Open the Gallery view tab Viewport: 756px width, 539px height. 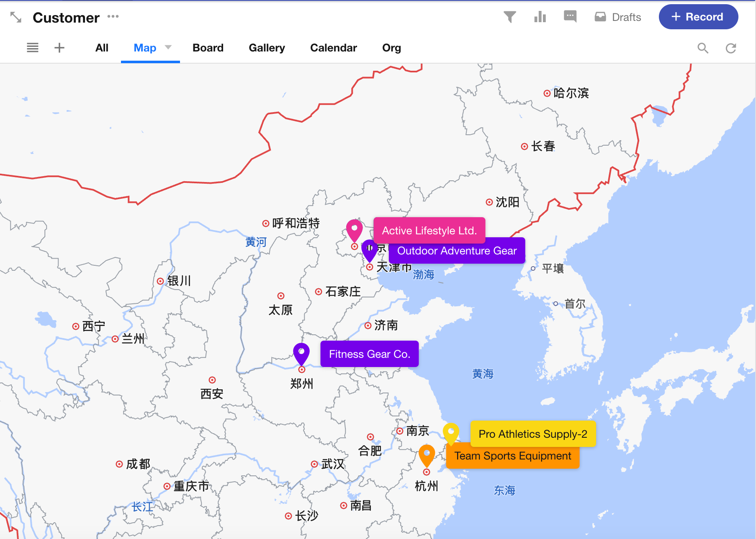[x=267, y=48]
